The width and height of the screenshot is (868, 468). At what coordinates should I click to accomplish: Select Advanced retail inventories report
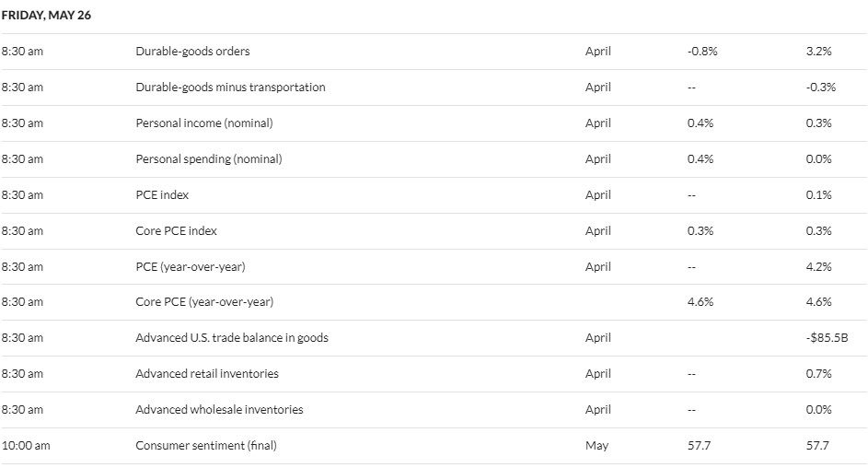pyautogui.click(x=207, y=374)
